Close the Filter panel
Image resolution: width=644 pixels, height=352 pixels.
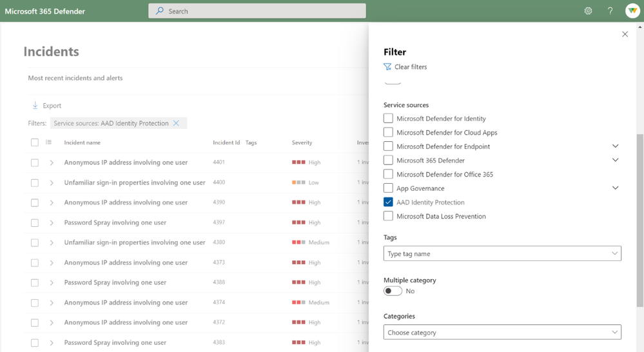[x=625, y=34]
